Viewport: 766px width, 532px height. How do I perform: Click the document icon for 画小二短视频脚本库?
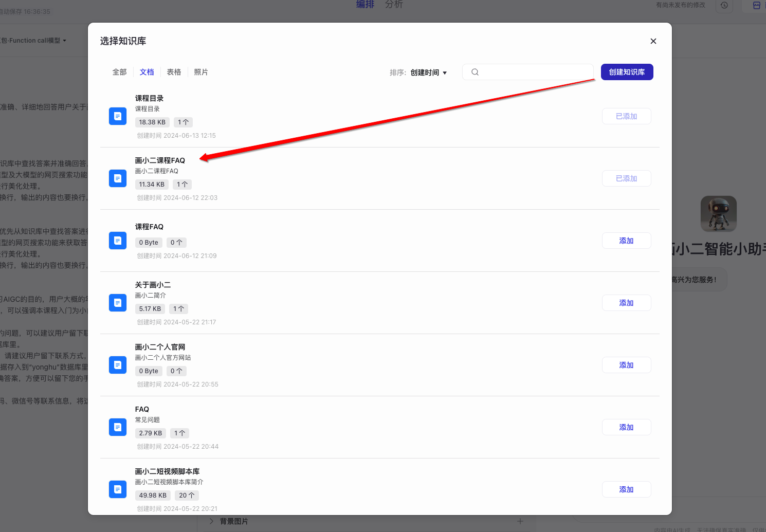(x=118, y=489)
